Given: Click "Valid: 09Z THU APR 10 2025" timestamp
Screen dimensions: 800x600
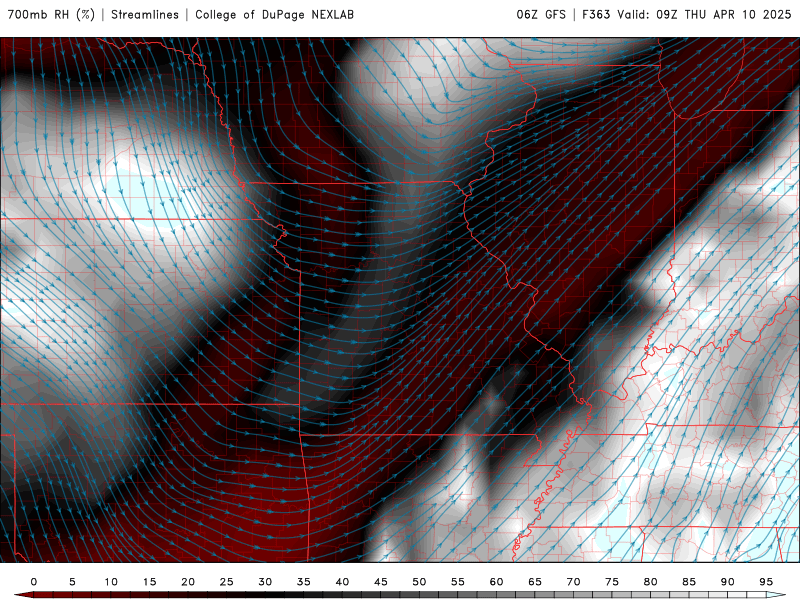Looking at the screenshot, I should point(704,15).
